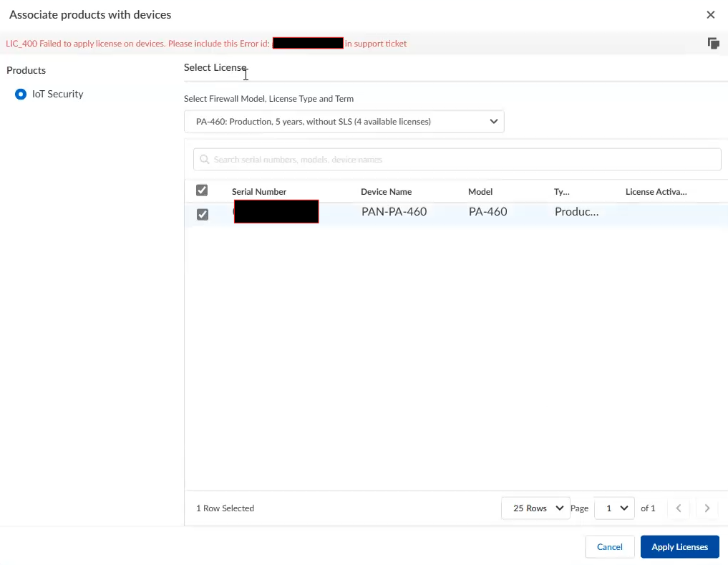Click the PAN-PA-460 device name cell
The image size is (728, 565).
click(394, 212)
